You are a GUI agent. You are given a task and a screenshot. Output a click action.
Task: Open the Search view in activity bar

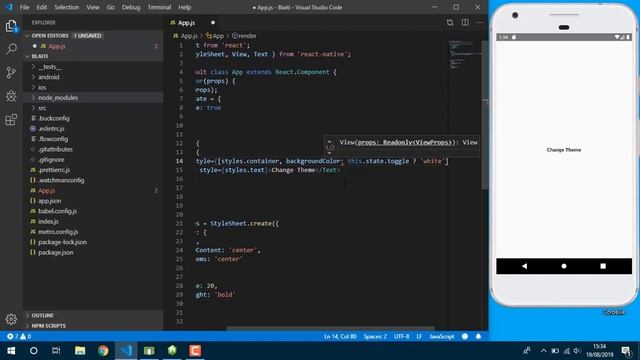tap(11, 49)
